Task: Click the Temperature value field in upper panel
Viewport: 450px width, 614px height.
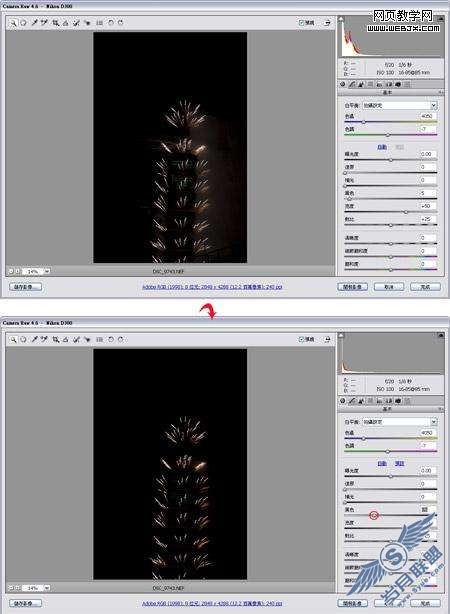Action: click(x=427, y=116)
